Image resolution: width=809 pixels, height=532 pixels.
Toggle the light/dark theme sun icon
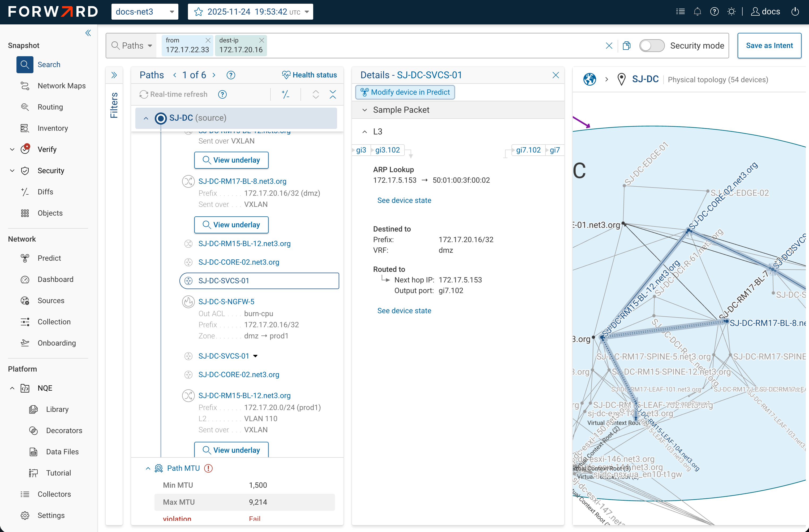point(731,12)
